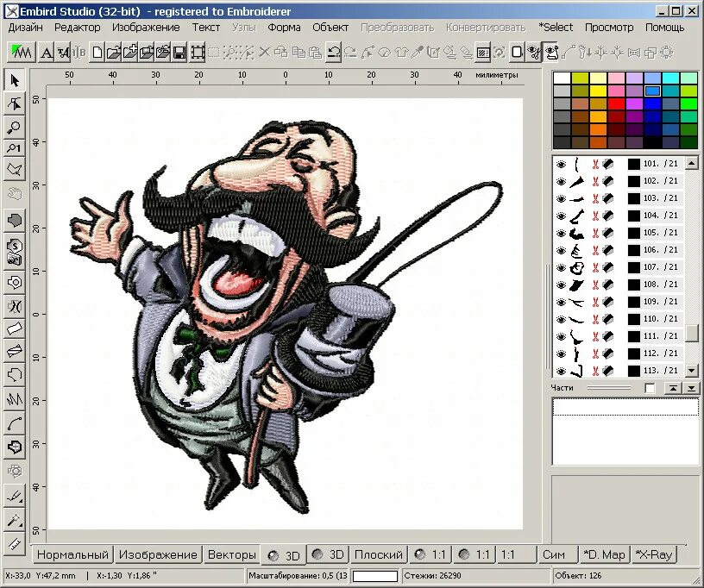Switch to Векторы view mode
The height and width of the screenshot is (588, 704).
pyautogui.click(x=232, y=555)
